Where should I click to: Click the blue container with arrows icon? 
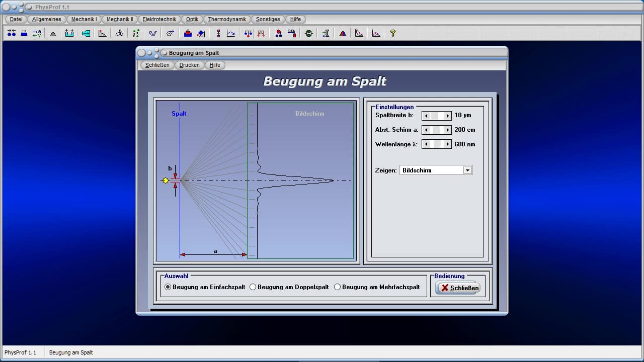[69, 33]
